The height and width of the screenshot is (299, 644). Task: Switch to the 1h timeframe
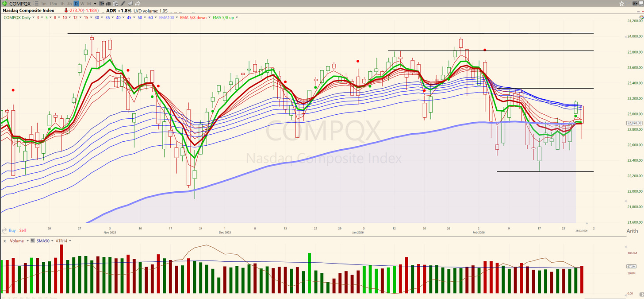(x=62, y=4)
